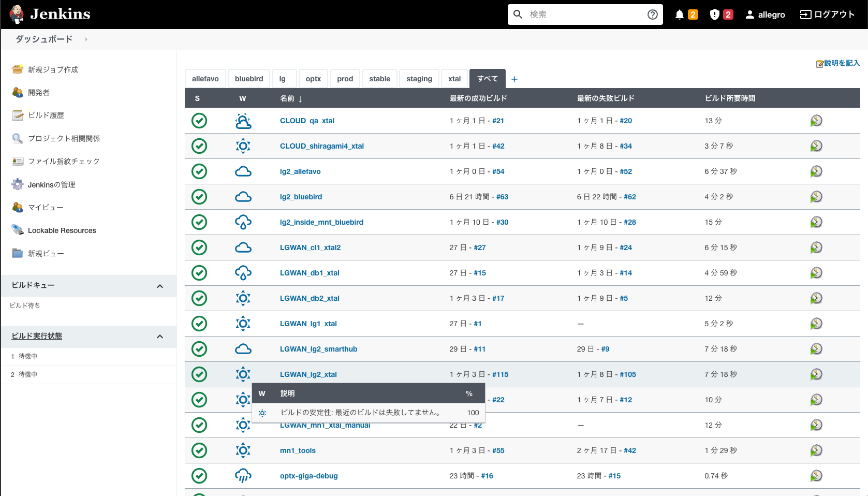The width and height of the screenshot is (868, 496).
Task: Open the ビルド実行状態 heading link
Action: pos(37,336)
